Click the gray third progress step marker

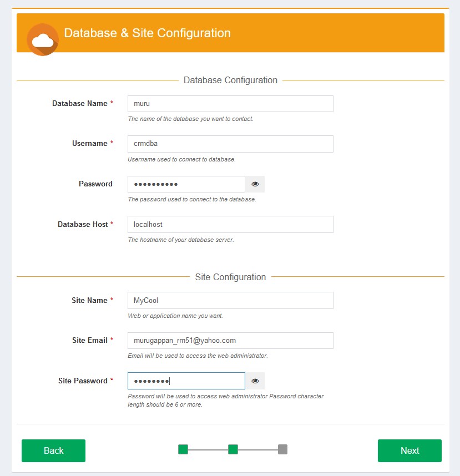(x=282, y=449)
